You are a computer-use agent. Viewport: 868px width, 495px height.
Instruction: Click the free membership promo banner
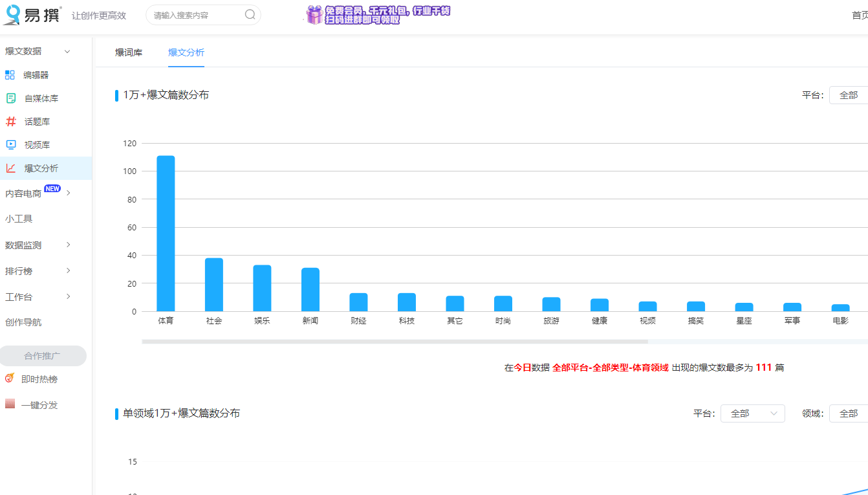pyautogui.click(x=378, y=15)
